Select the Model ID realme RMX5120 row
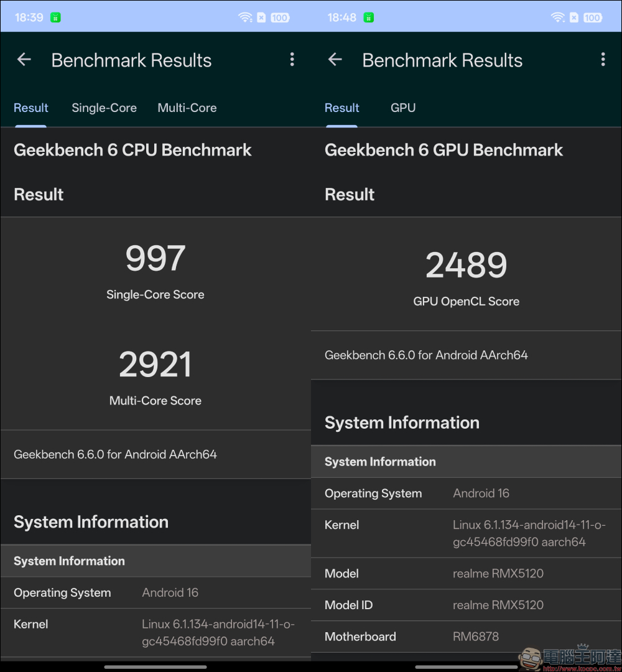This screenshot has width=622, height=672. pos(466,605)
